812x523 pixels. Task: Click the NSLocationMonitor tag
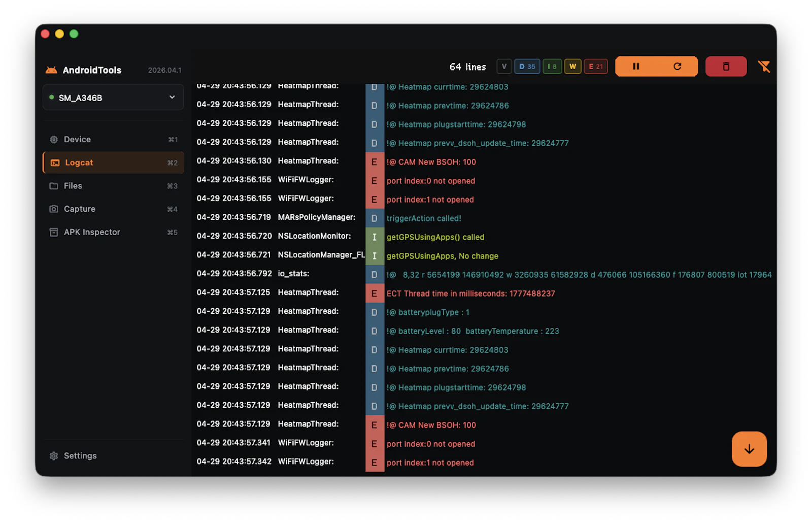pyautogui.click(x=314, y=236)
